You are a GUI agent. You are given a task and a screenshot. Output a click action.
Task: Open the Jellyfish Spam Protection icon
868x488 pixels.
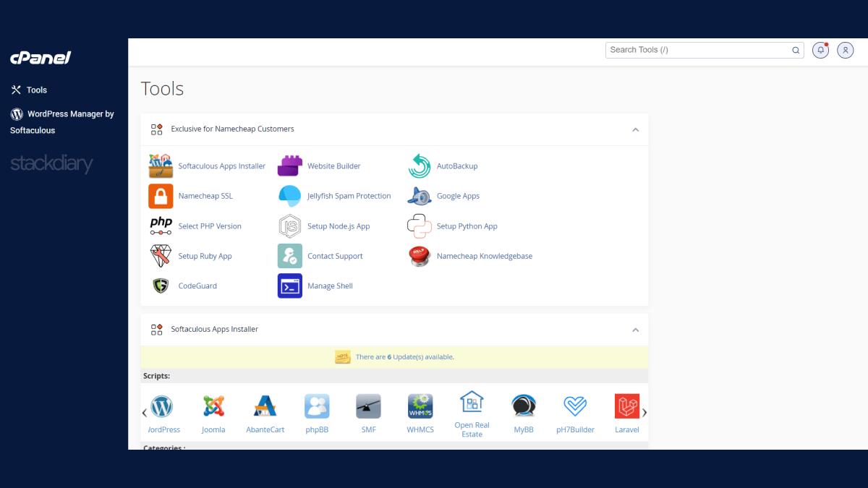click(x=290, y=196)
